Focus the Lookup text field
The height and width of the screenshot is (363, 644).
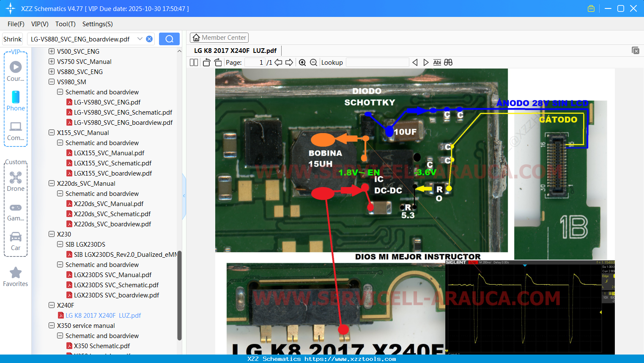(377, 63)
